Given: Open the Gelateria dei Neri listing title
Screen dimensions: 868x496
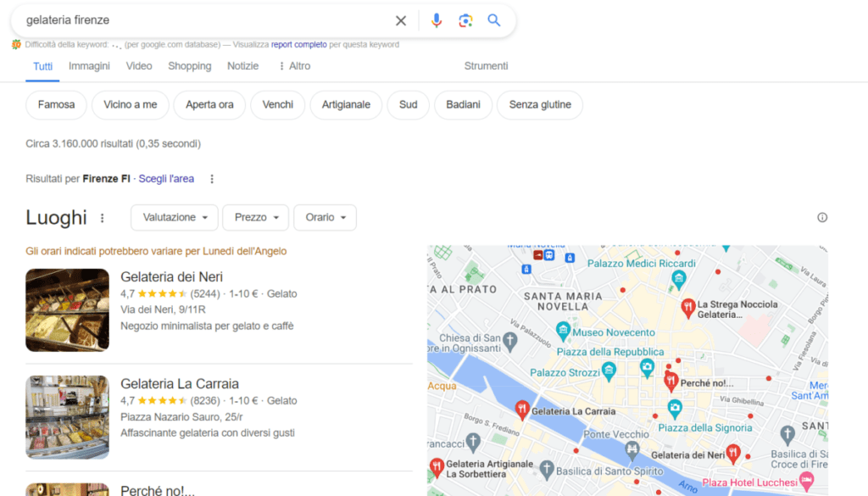Looking at the screenshot, I should pyautogui.click(x=171, y=276).
